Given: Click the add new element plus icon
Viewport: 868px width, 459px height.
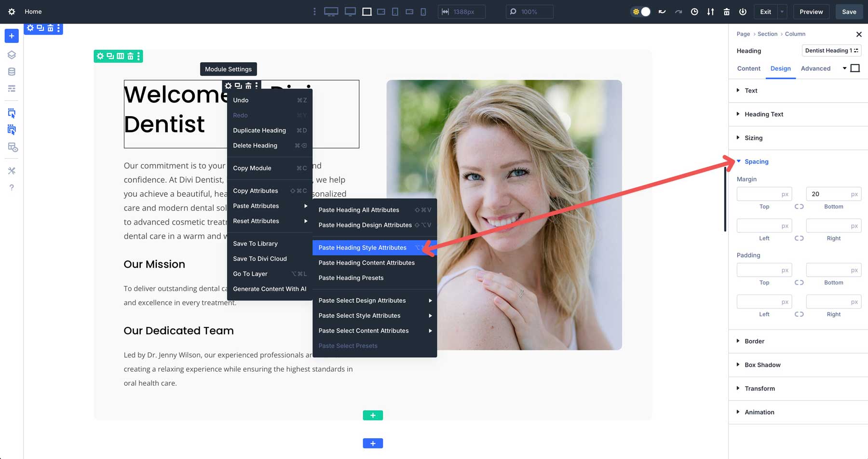Looking at the screenshot, I should [12, 36].
